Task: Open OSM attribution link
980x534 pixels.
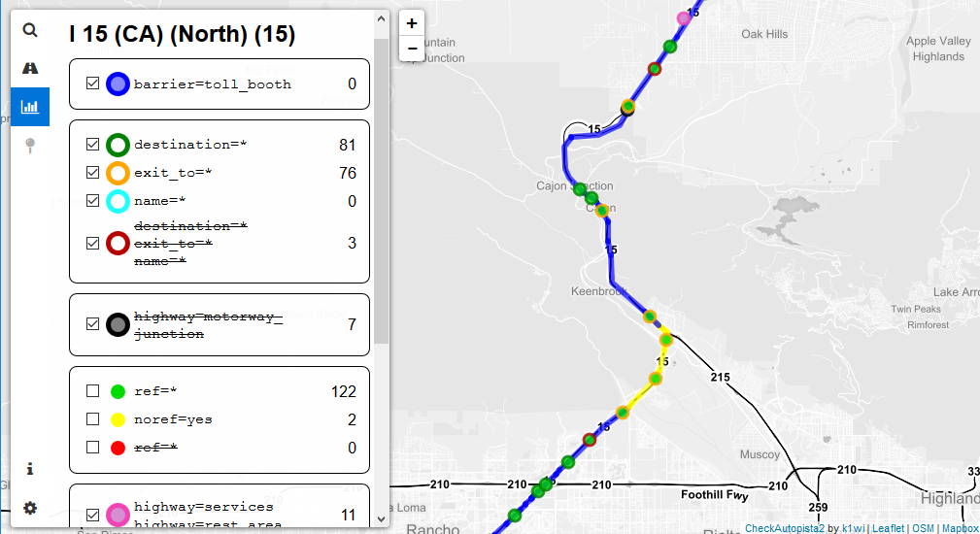Action: tap(923, 528)
